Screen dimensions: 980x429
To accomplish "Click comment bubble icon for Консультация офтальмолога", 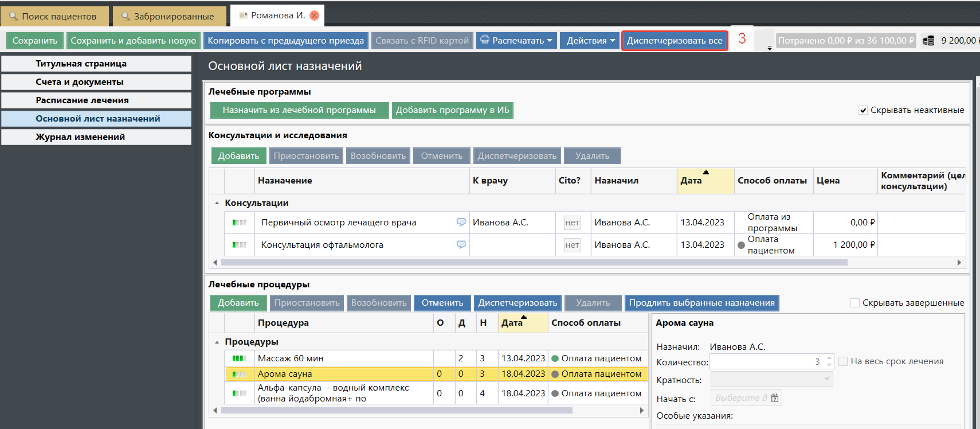I will point(461,244).
